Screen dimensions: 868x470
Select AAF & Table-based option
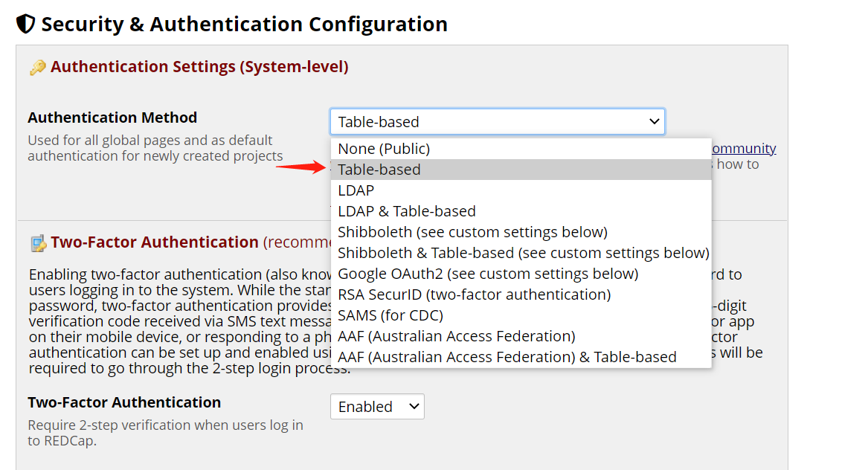[507, 357]
